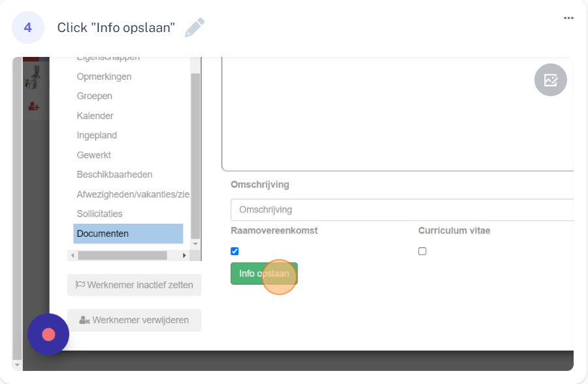This screenshot has width=588, height=384.
Task: Click the step title text Click "Info opslaan"
Action: pos(116,27)
